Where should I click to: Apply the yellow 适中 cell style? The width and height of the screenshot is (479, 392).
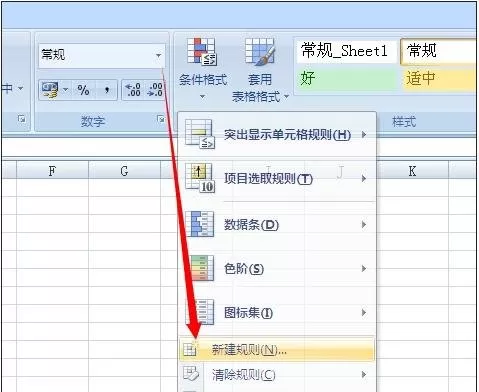pyautogui.click(x=439, y=79)
